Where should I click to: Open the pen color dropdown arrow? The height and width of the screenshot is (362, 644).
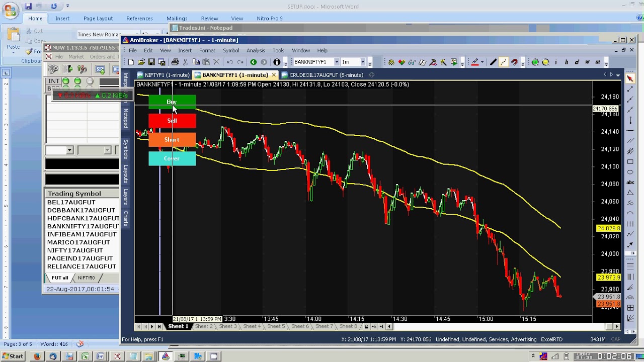point(482,62)
